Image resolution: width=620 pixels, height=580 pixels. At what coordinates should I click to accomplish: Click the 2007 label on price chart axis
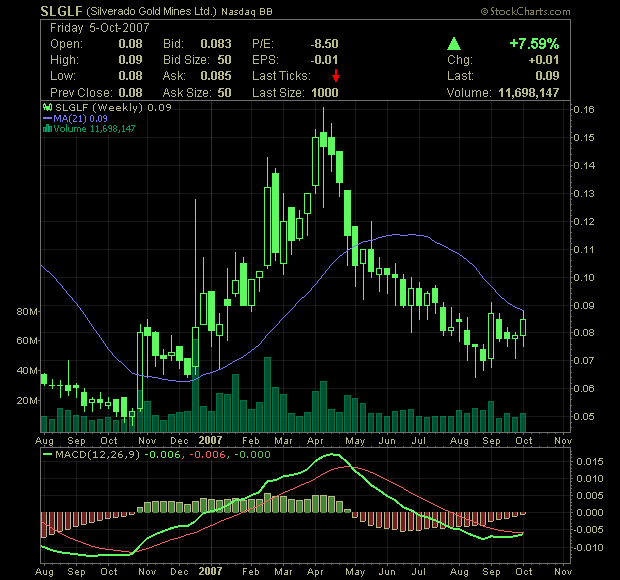(210, 440)
